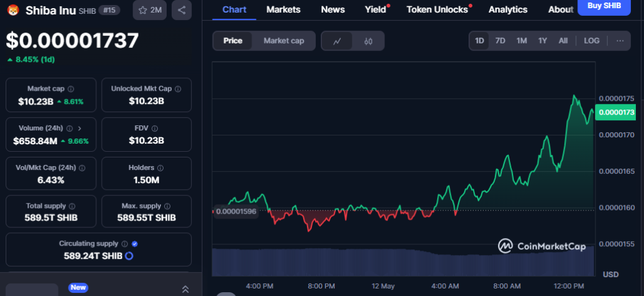Click the USD currency label
Viewport: 644px width, 296px height.
[x=611, y=274]
